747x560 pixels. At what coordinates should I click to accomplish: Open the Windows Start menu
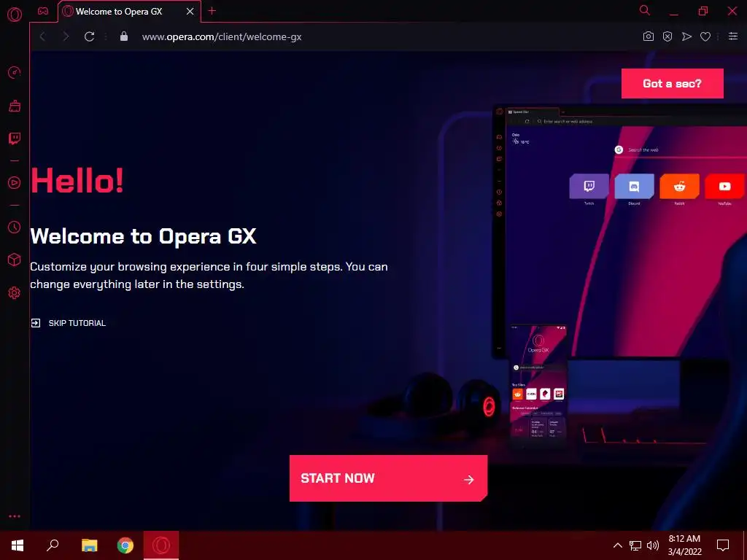[x=18, y=545]
